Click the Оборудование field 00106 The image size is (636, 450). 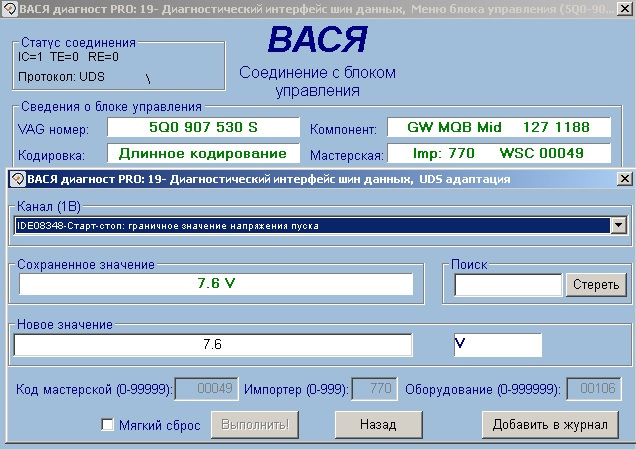coord(594,389)
